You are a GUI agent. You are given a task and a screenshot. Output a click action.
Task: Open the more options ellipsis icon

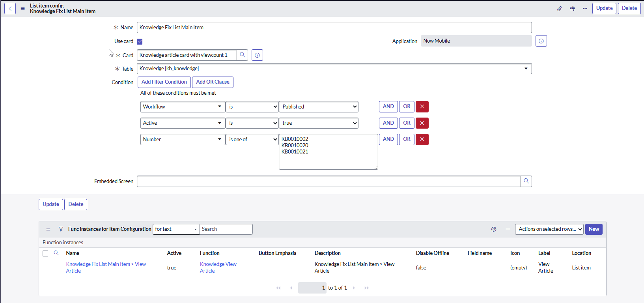pos(585,8)
